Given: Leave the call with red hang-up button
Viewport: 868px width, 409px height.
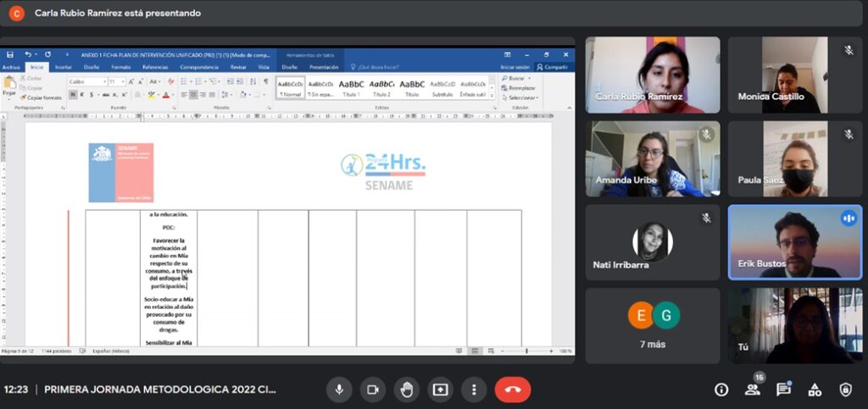Looking at the screenshot, I should (513, 390).
